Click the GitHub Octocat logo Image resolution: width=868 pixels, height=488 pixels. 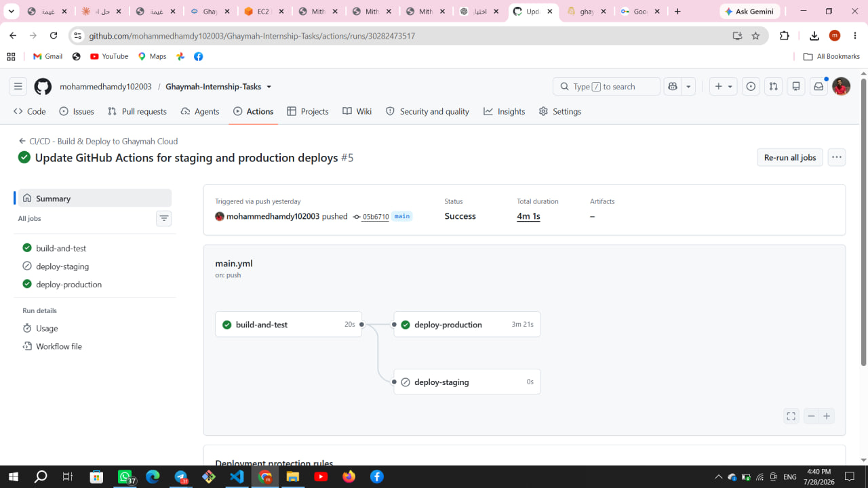[x=43, y=86]
